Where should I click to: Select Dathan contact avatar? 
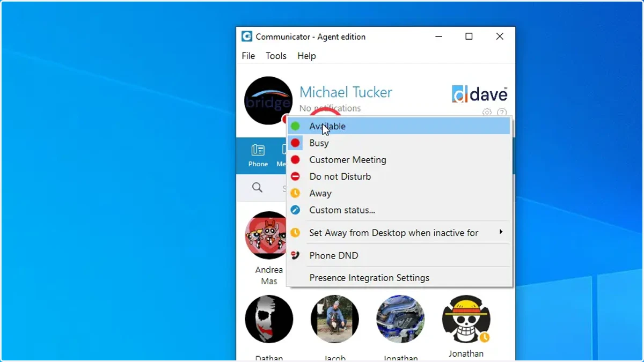(x=269, y=319)
